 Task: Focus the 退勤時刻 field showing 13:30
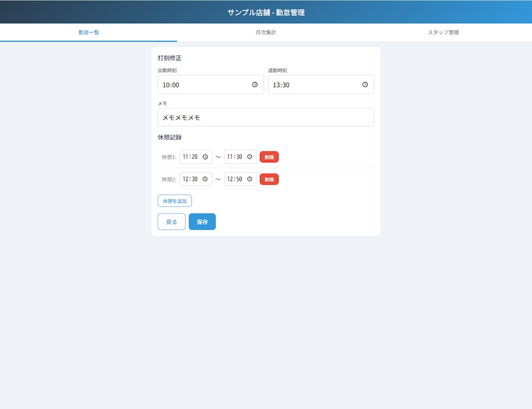(321, 85)
